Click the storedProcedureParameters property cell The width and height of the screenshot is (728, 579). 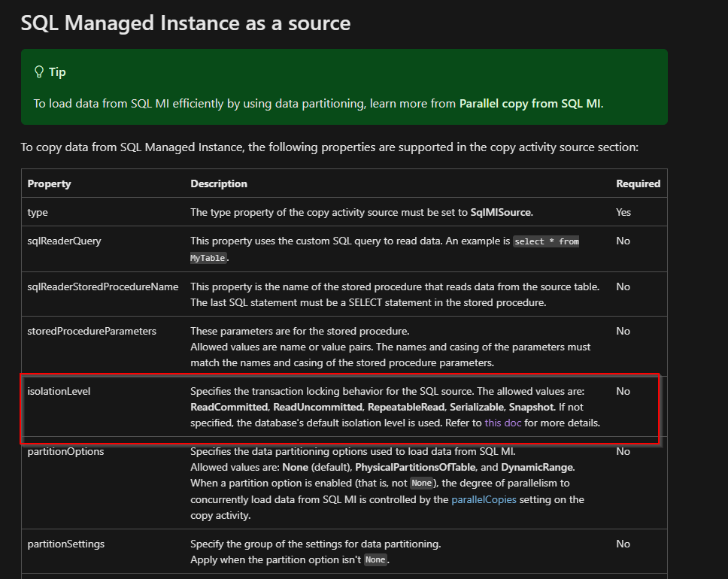click(92, 331)
